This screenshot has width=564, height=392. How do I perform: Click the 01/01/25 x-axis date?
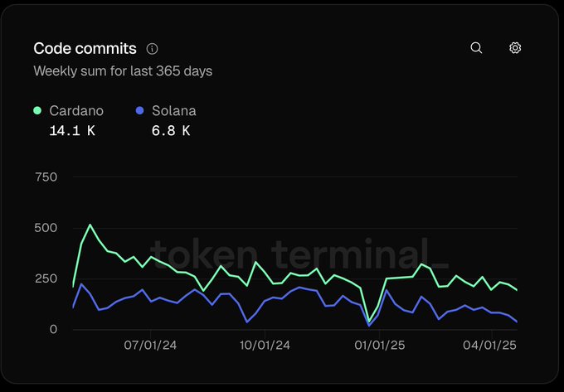[x=380, y=346]
